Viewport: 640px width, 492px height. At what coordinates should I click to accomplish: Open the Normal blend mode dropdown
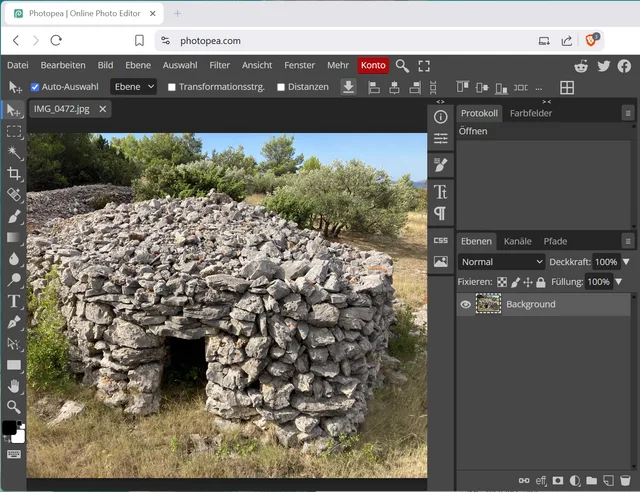pos(501,262)
